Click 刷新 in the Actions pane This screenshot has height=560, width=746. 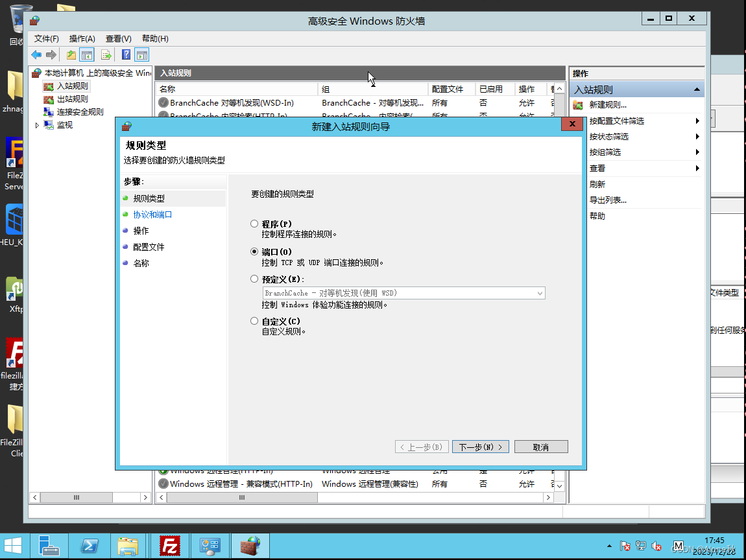[x=597, y=184]
